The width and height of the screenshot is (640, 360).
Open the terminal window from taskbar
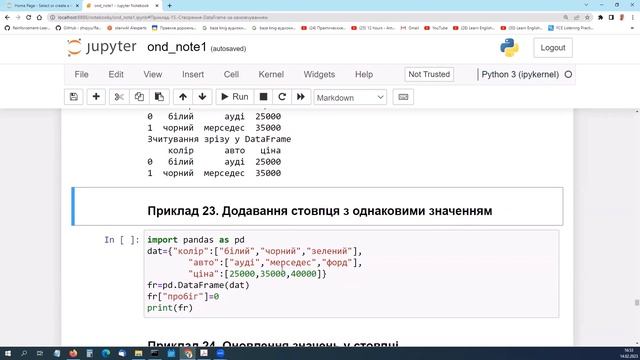coord(155,353)
